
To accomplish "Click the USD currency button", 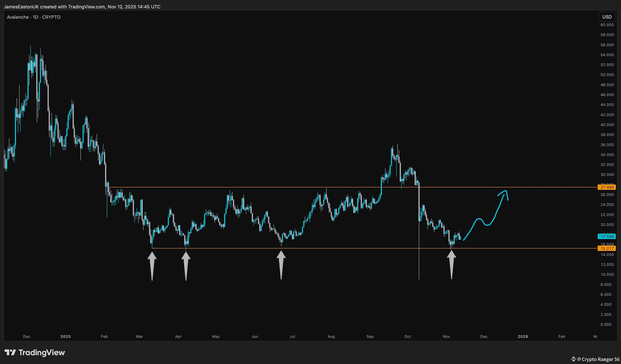I will (607, 17).
